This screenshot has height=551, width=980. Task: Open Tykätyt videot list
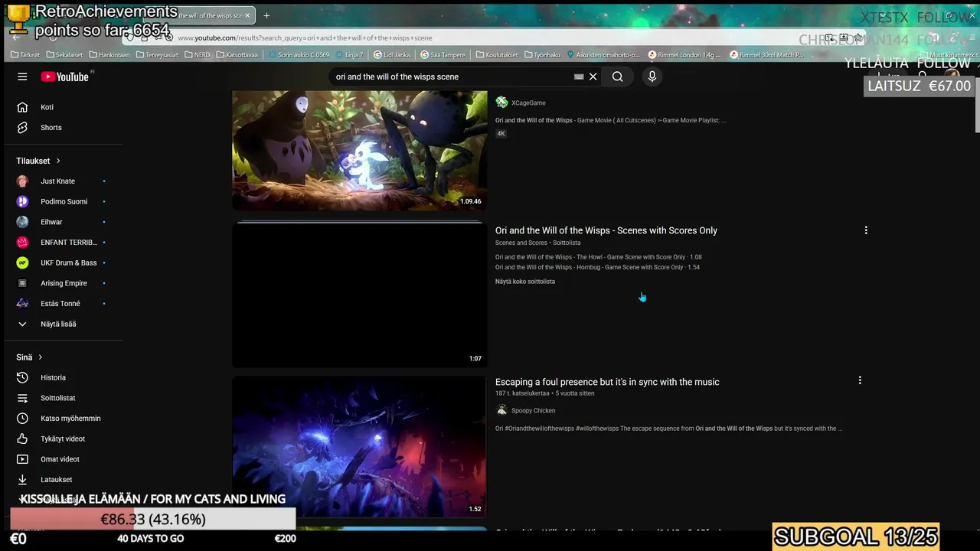(x=64, y=439)
